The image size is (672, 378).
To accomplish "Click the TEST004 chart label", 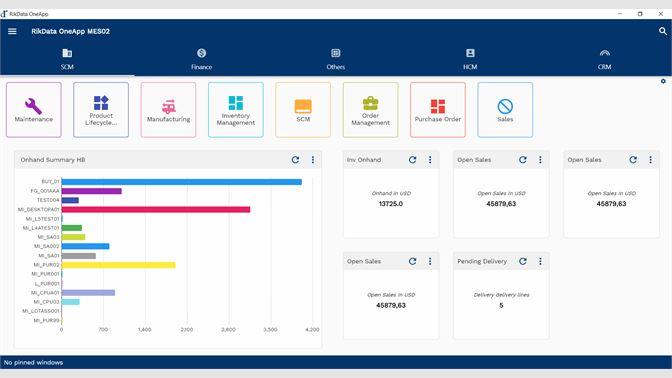I will point(48,200).
